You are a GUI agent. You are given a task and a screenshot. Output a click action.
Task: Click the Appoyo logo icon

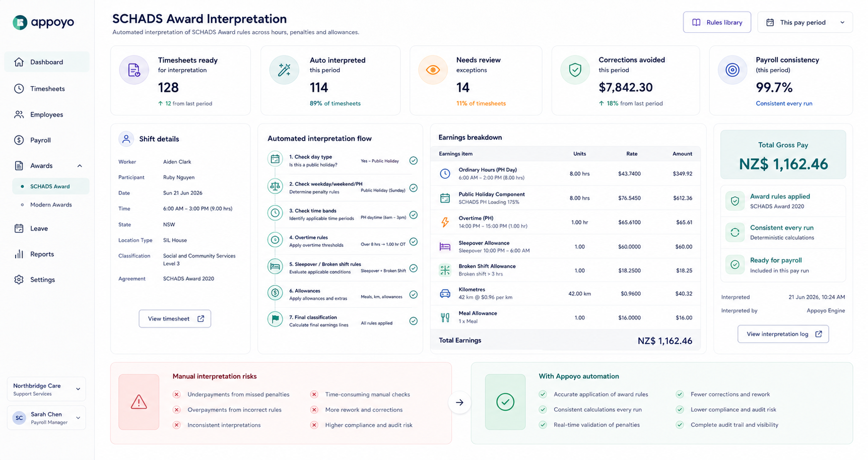20,22
